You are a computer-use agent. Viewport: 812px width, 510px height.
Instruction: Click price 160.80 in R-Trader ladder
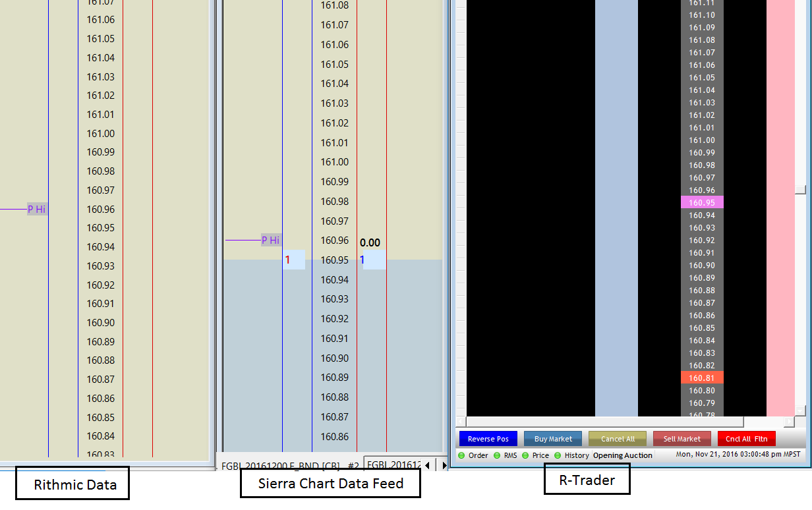tap(702, 391)
